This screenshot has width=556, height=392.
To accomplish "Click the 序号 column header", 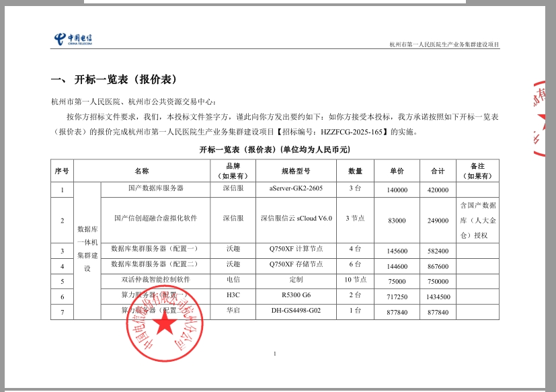I will tap(62, 171).
